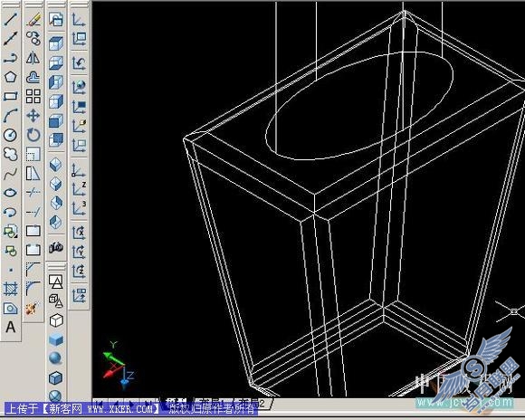This screenshot has width=525, height=420.
Task: Open the multiline Text tool (A)
Action: [10, 328]
